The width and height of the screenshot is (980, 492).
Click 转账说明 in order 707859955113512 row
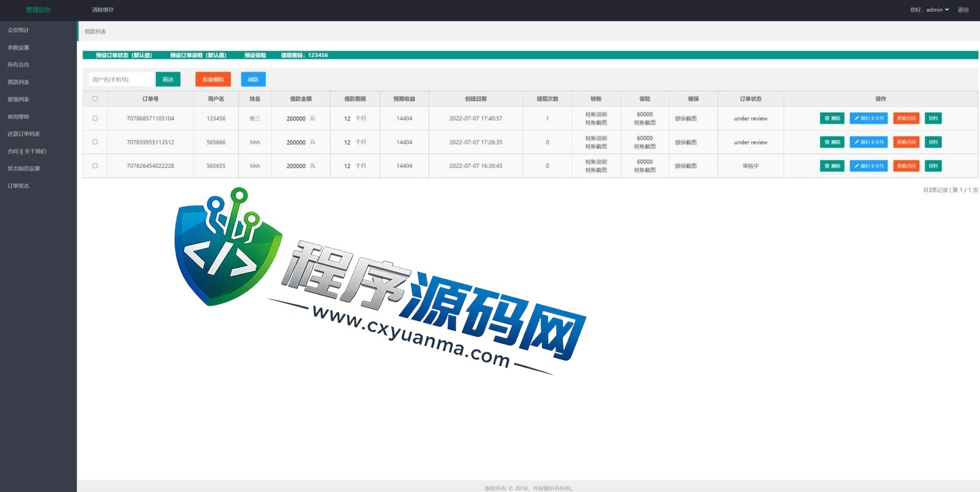(596, 138)
